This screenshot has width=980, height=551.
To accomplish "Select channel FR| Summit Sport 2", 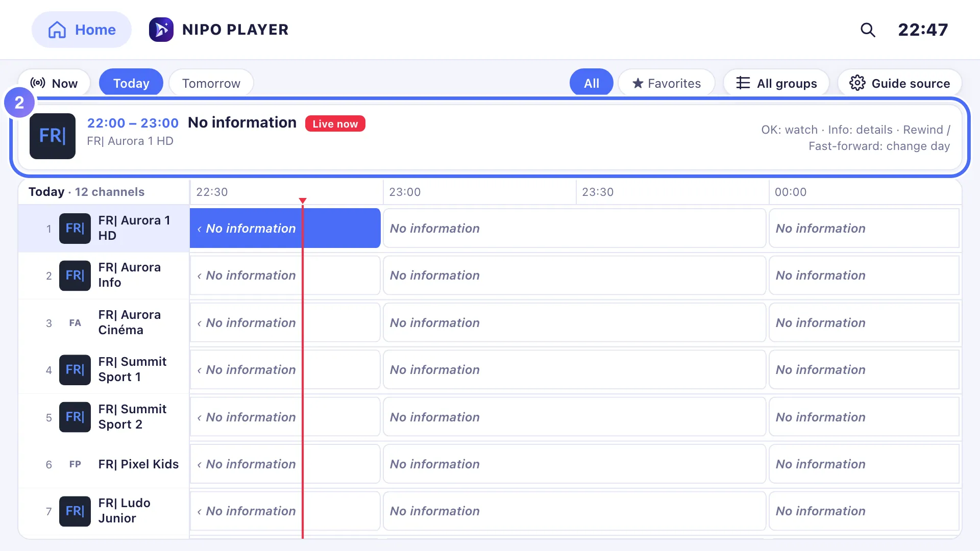I will coord(104,417).
